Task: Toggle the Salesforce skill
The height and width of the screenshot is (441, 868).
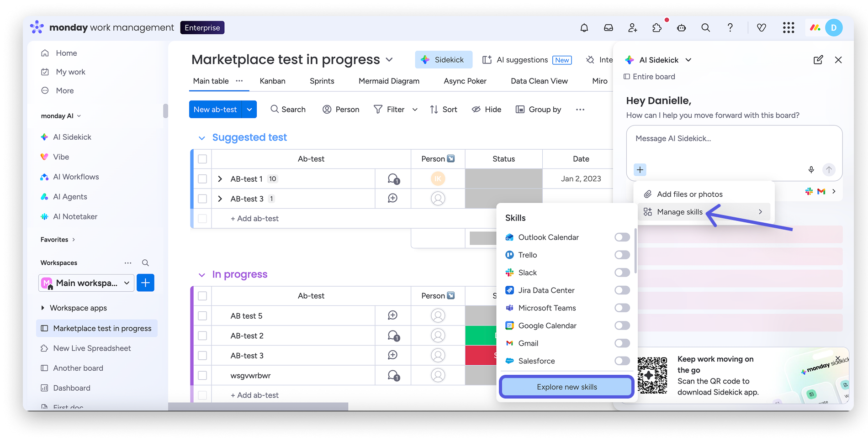Action: 622,361
